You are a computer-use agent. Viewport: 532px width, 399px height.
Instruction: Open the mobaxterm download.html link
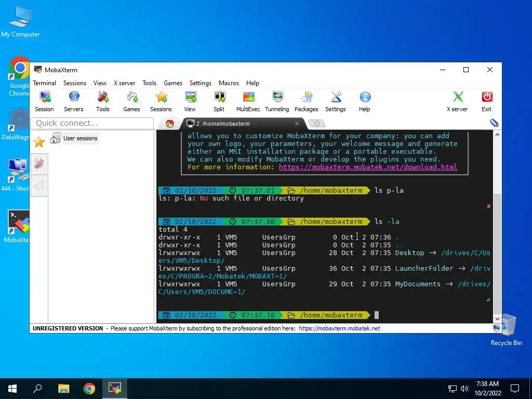[x=368, y=167]
